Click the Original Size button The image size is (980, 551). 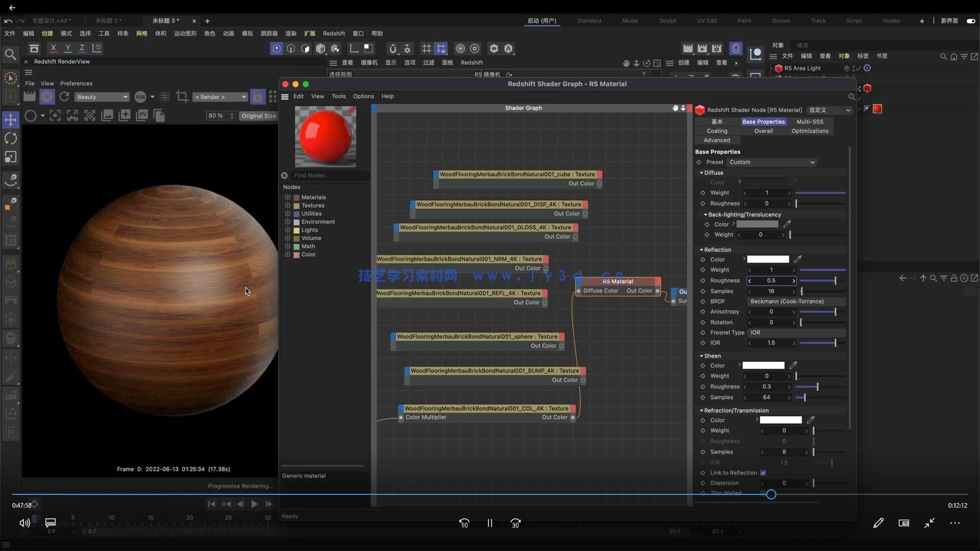point(258,116)
